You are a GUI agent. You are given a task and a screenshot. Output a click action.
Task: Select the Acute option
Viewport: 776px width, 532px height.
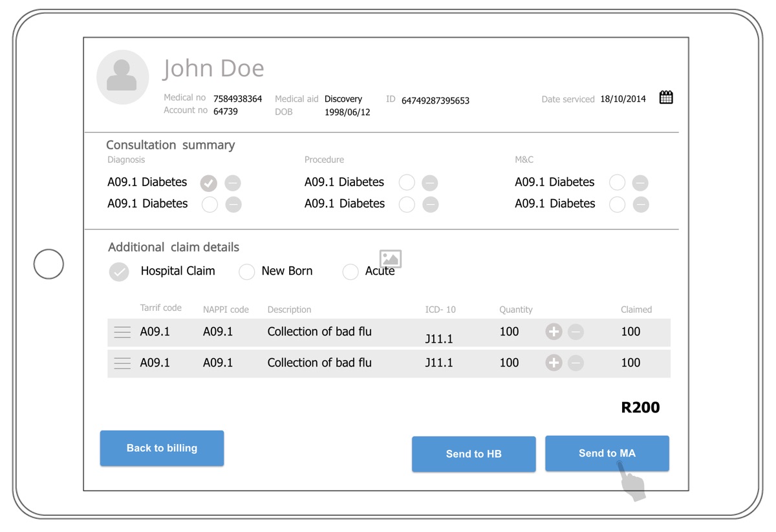pos(350,272)
